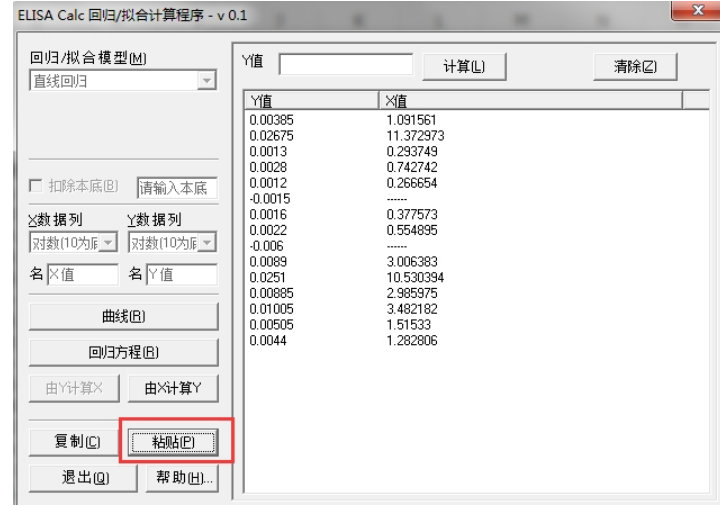The width and height of the screenshot is (720, 506).
Task: Click the X value 3.482182
Action: pyautogui.click(x=412, y=309)
